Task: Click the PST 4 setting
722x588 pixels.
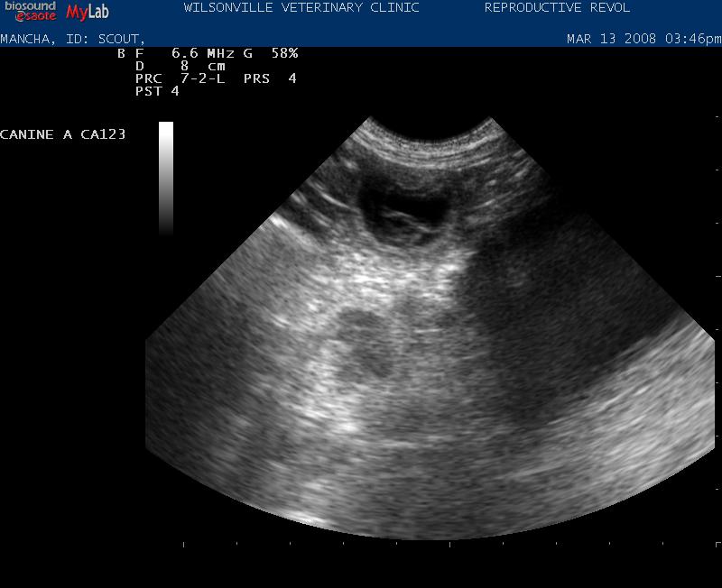Action: pos(157,91)
